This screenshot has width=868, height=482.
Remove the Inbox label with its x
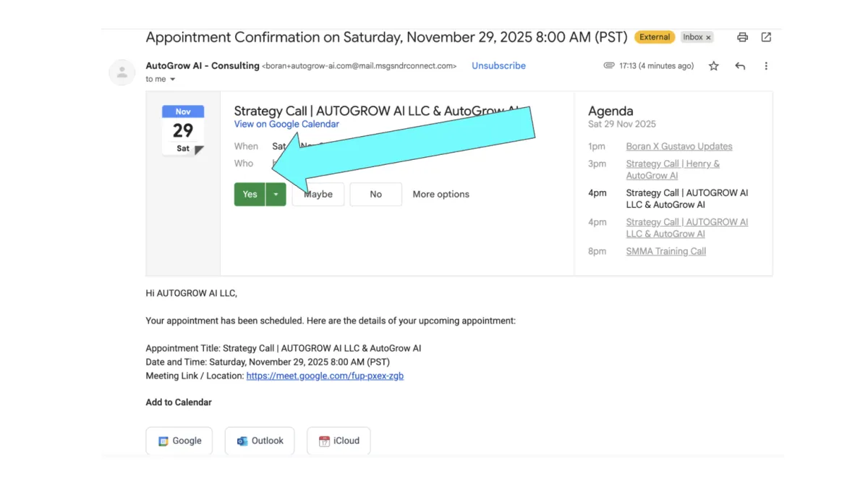pyautogui.click(x=709, y=38)
